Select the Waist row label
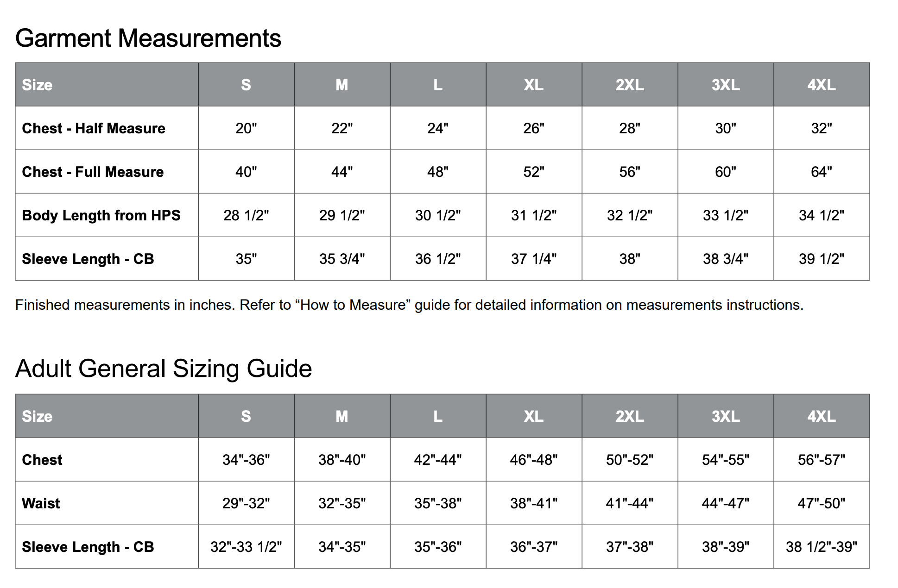Image resolution: width=898 pixels, height=588 pixels. [x=41, y=503]
